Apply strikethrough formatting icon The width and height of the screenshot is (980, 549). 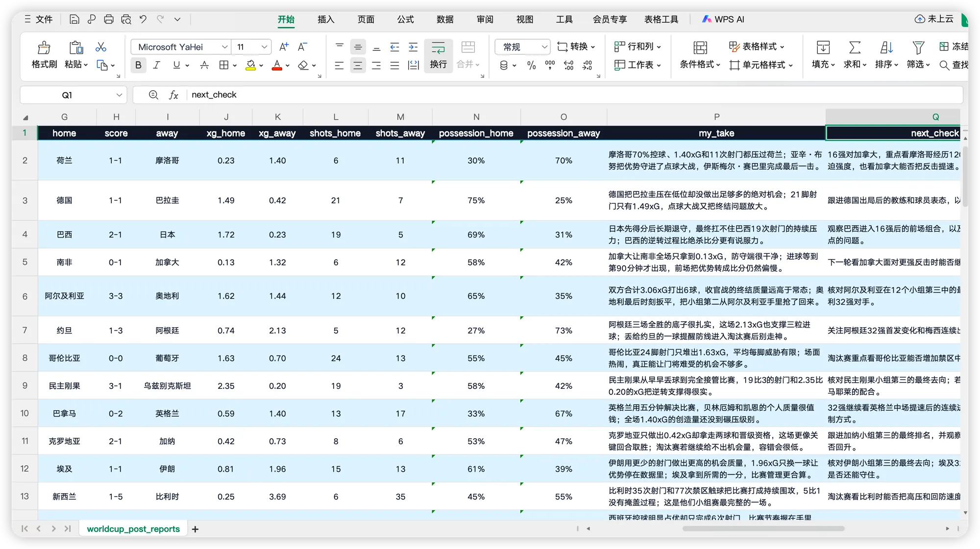pos(205,65)
